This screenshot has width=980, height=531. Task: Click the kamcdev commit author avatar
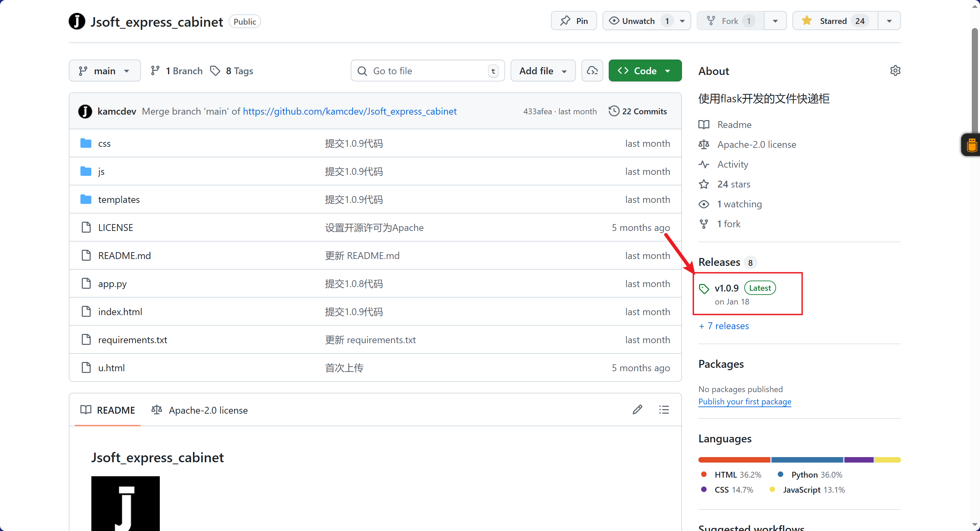pos(85,112)
